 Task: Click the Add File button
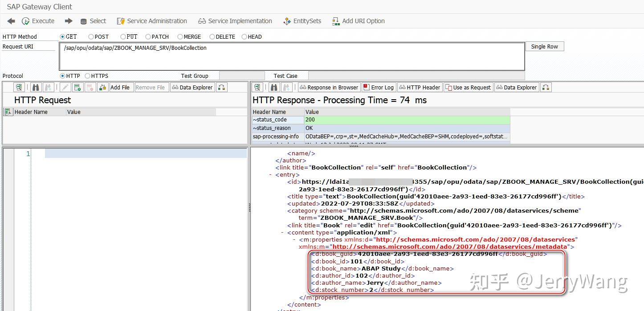coord(121,87)
